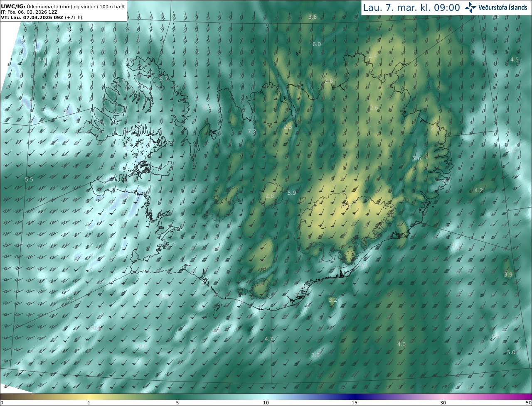Viewport: 532px width, 406px height.
Task: Click the 4.5 value label on the map
Action: [x=515, y=59]
